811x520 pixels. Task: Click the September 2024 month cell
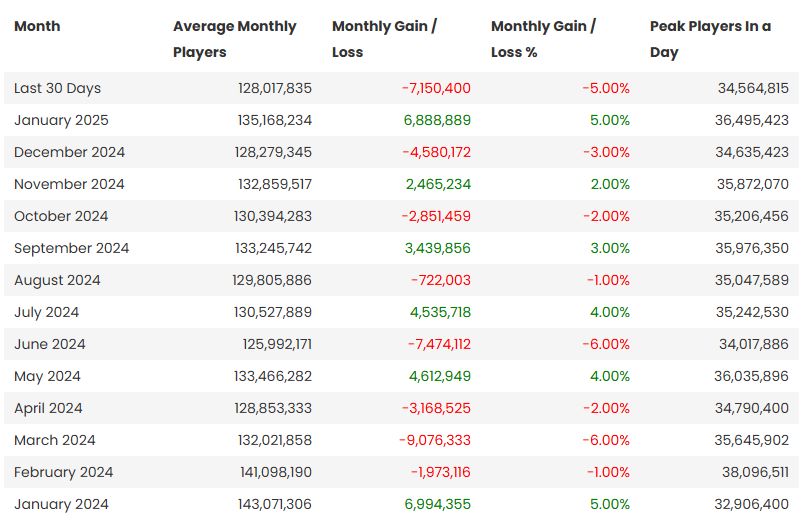[x=71, y=248]
